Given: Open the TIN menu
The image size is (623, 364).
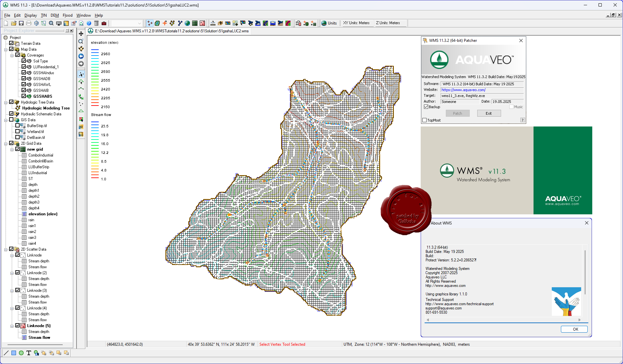Looking at the screenshot, I should coord(44,15).
